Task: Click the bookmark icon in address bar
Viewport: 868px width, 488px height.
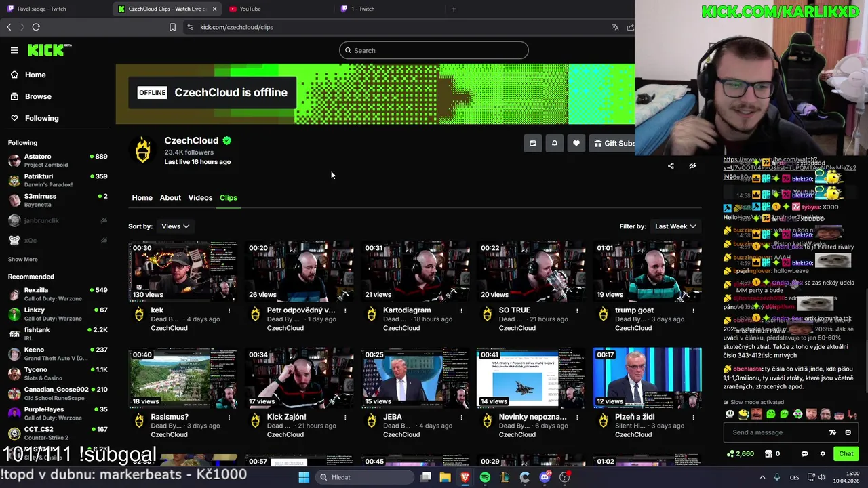Action: click(x=172, y=27)
